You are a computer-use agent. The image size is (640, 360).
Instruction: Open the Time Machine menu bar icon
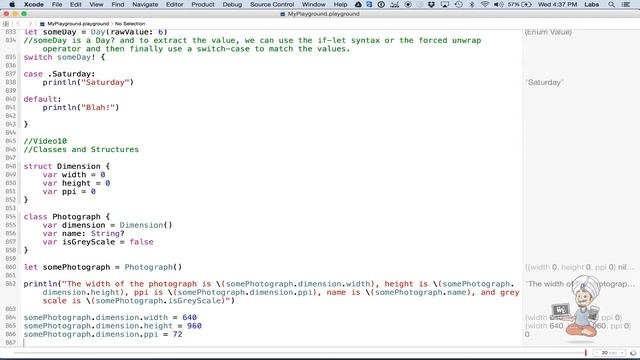click(x=459, y=4)
